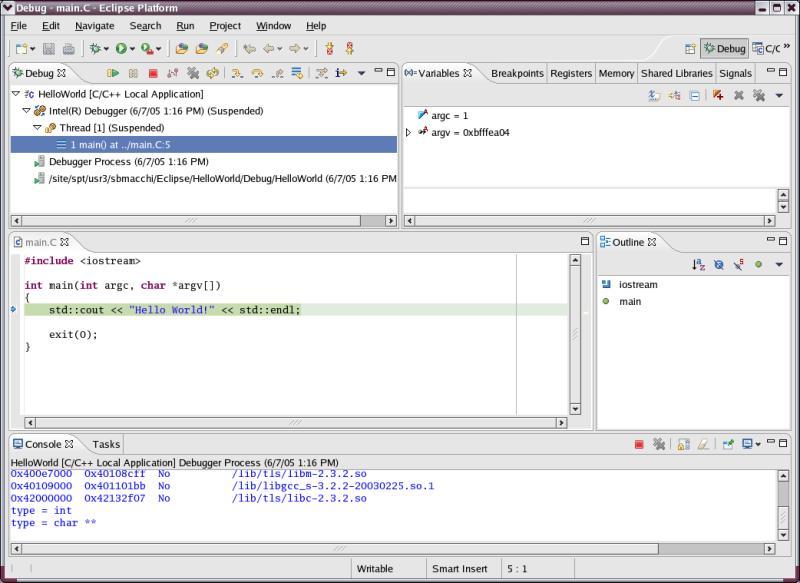This screenshot has height=583, width=800.
Task: Click the Debug bug icon in main toolbar
Action: point(95,48)
